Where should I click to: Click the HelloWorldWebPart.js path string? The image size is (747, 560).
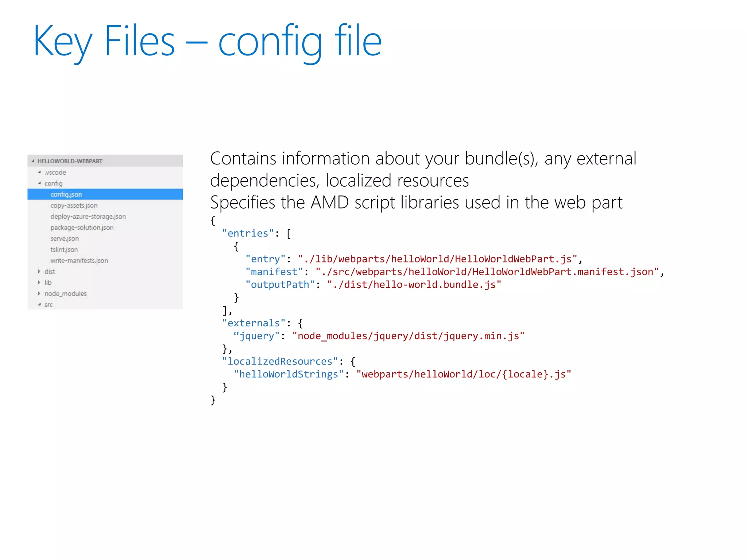pyautogui.click(x=438, y=259)
